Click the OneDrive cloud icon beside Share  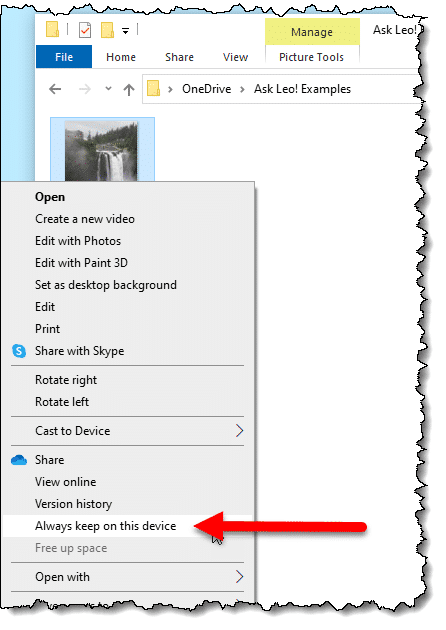click(x=19, y=460)
